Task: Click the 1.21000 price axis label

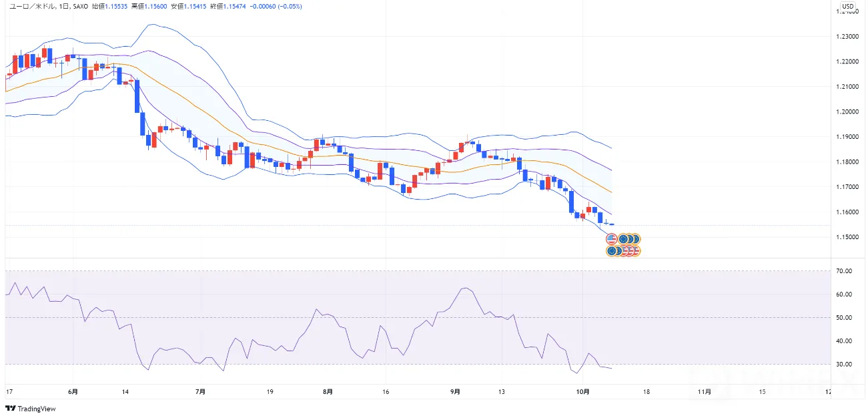Action: point(848,87)
